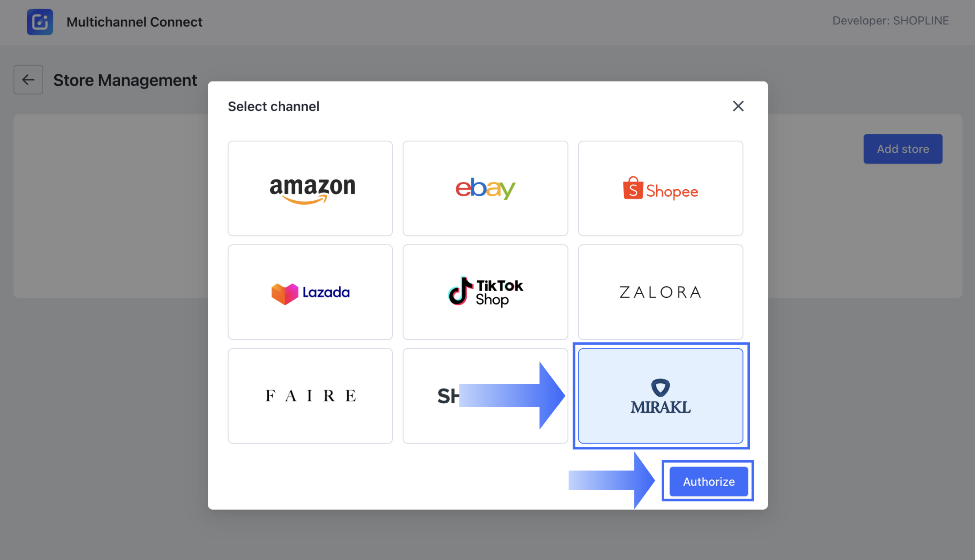
Task: Click the Store Management heading
Action: point(125,80)
